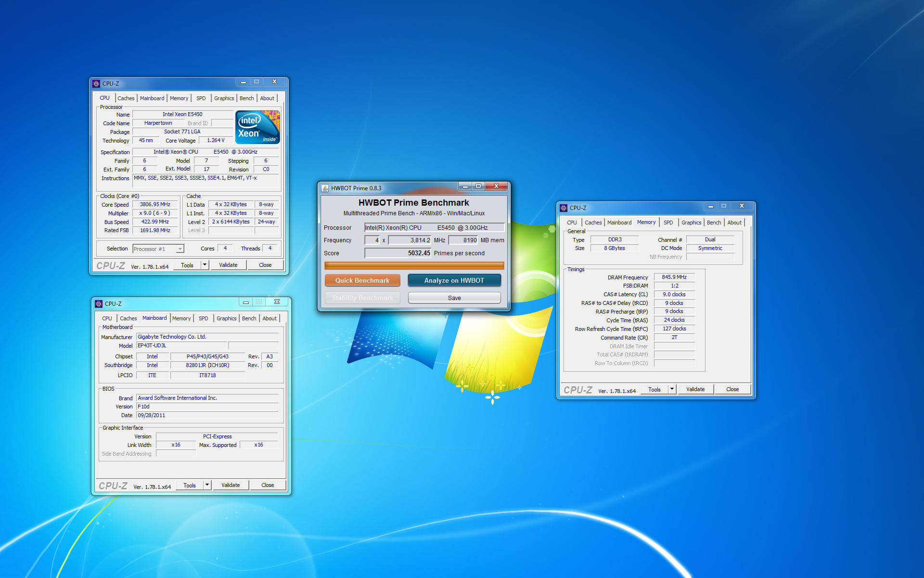Switch to CPU tab in Memory CPU-Z window
This screenshot has height=578, width=924.
(x=572, y=223)
